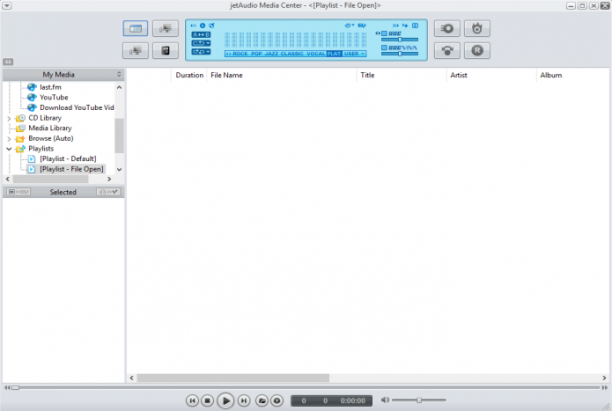Screen dimensions: 612x411
Task: Click the left button in Selected header
Action: tap(19, 192)
